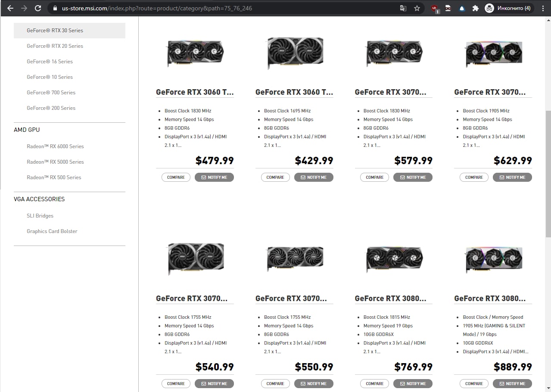Click the page vertical scrollbar thumb
Screen dimensions: 551x392
tap(548, 174)
